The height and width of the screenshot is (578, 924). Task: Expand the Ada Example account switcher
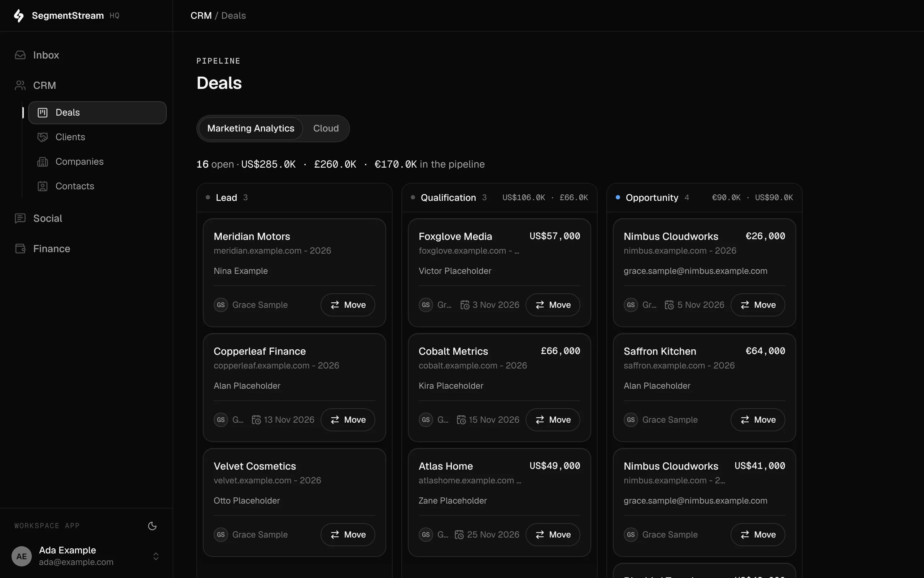click(156, 556)
